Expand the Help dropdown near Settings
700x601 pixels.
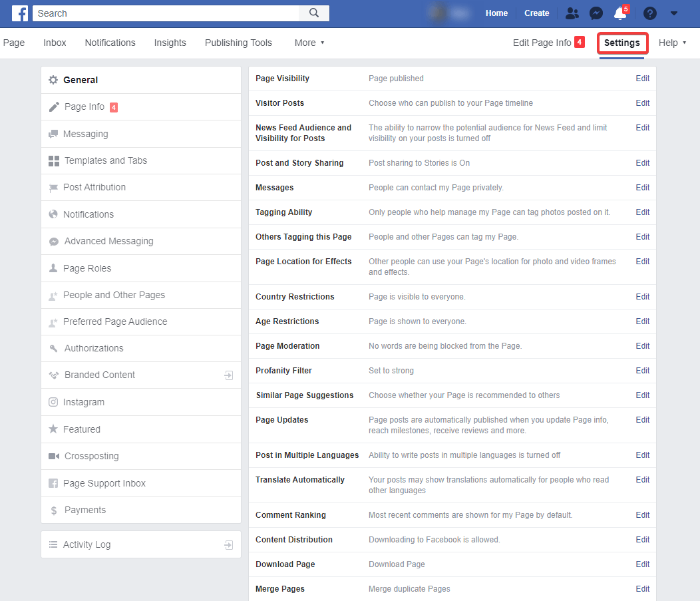point(671,43)
